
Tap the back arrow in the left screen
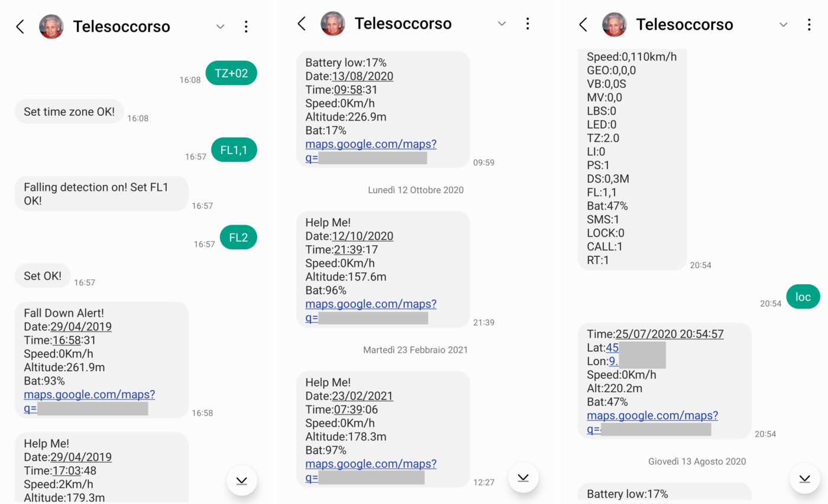[x=20, y=27]
